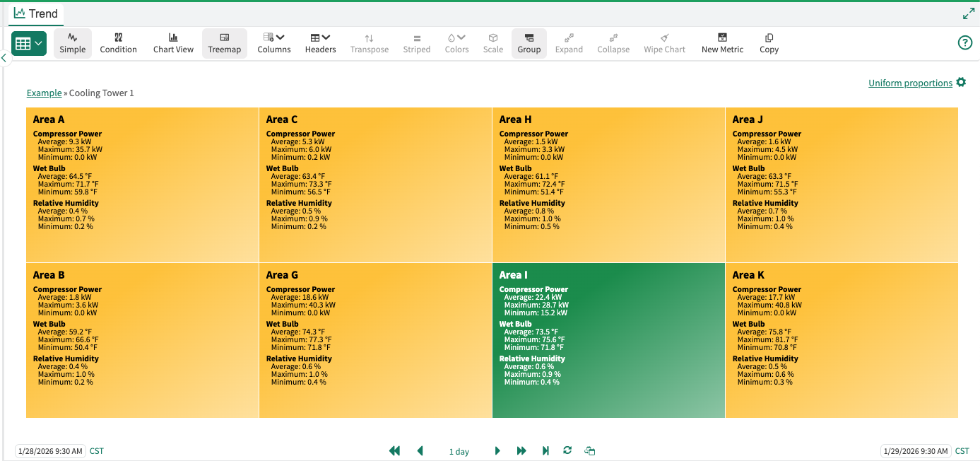Switch to Condition table view
Image resolution: width=980 pixels, height=461 pixels.
(x=118, y=43)
